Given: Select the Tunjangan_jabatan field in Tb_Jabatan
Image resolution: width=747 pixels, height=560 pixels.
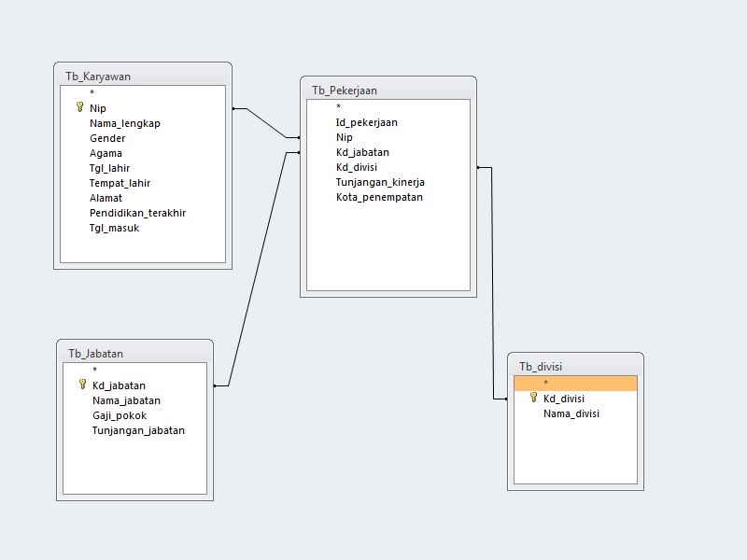Looking at the screenshot, I should [138, 429].
